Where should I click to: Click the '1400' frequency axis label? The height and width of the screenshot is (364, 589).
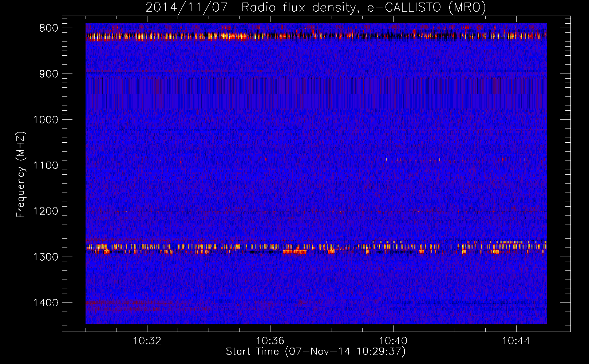46,303
